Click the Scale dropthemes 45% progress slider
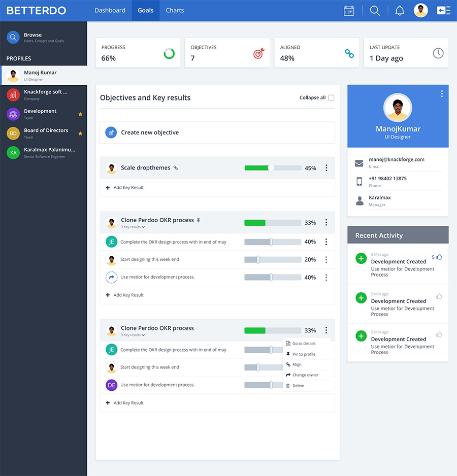The image size is (457, 476). (273, 168)
